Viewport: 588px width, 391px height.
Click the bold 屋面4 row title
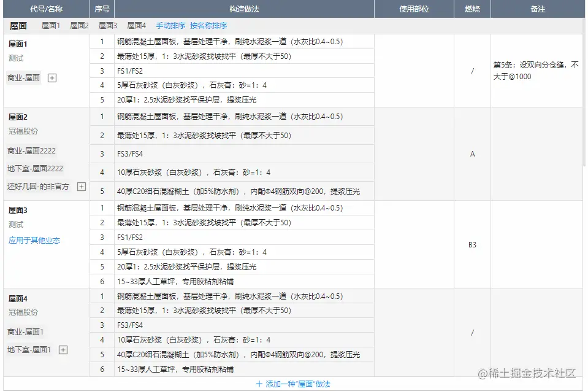18,299
